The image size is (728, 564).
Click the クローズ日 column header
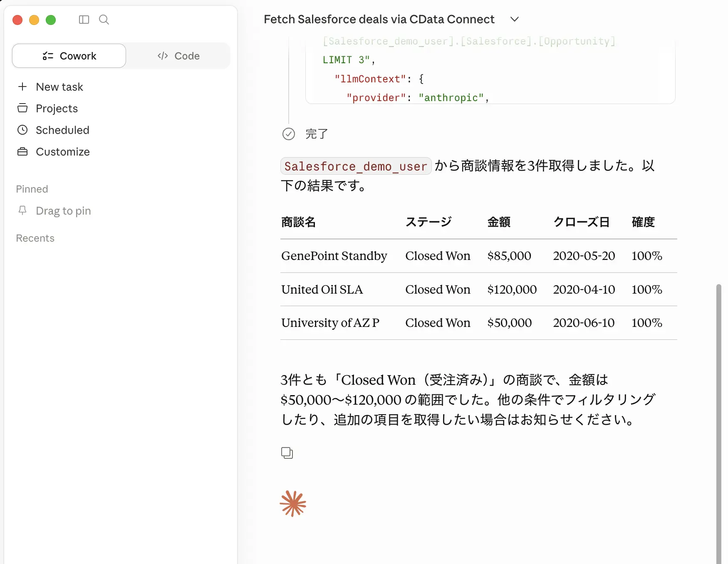pos(581,222)
